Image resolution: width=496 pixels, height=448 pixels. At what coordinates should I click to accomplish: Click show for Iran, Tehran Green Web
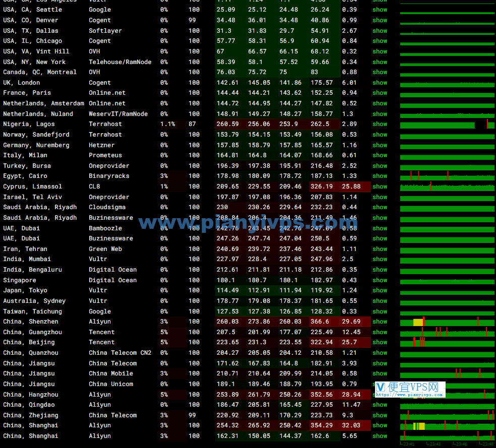[x=380, y=249]
